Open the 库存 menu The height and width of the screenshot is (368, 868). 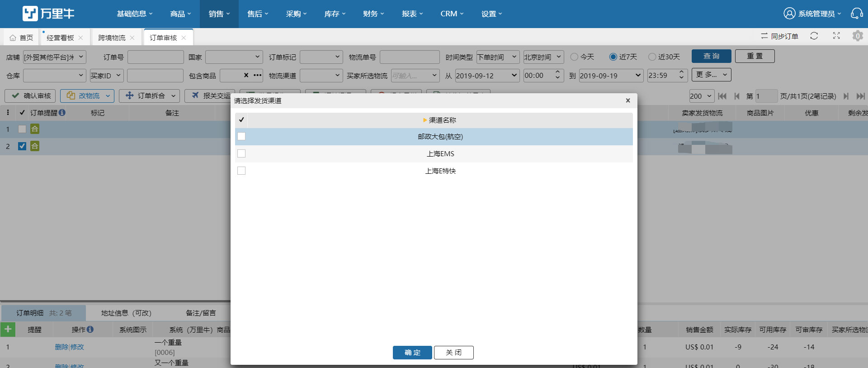pyautogui.click(x=335, y=14)
